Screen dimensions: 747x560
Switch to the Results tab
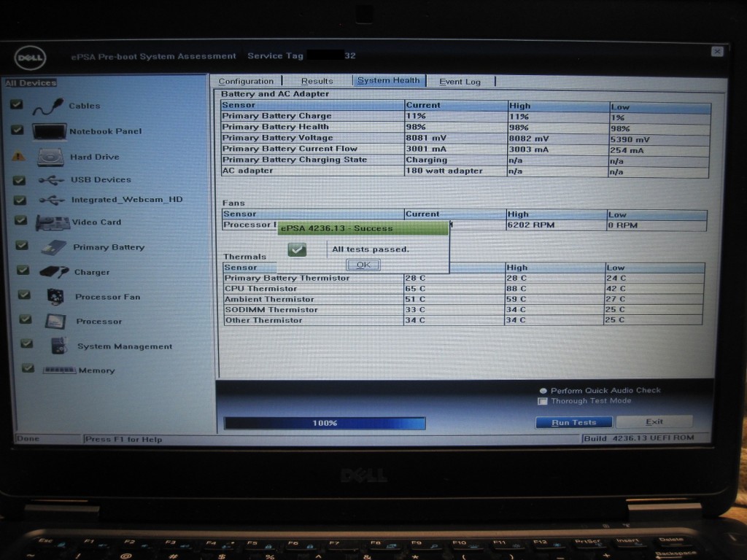point(317,81)
